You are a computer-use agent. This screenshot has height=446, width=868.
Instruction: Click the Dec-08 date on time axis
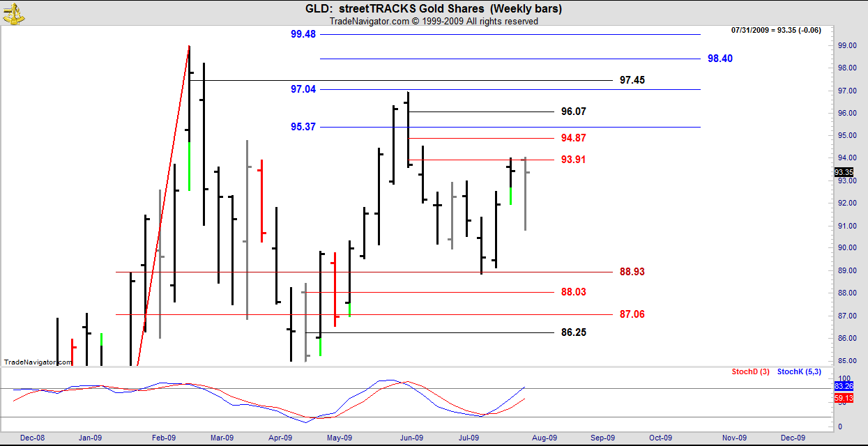coord(32,438)
